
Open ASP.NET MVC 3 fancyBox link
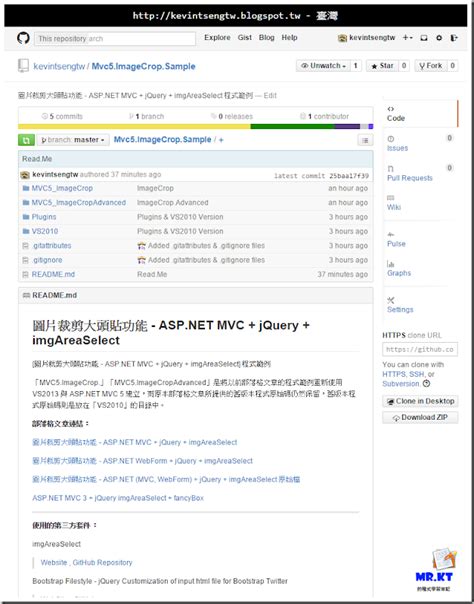pyautogui.click(x=118, y=498)
